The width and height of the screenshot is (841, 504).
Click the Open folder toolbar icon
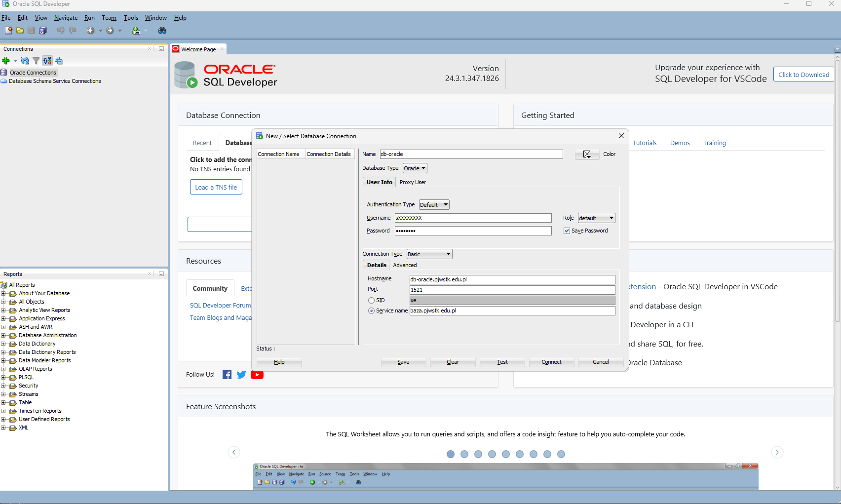20,31
